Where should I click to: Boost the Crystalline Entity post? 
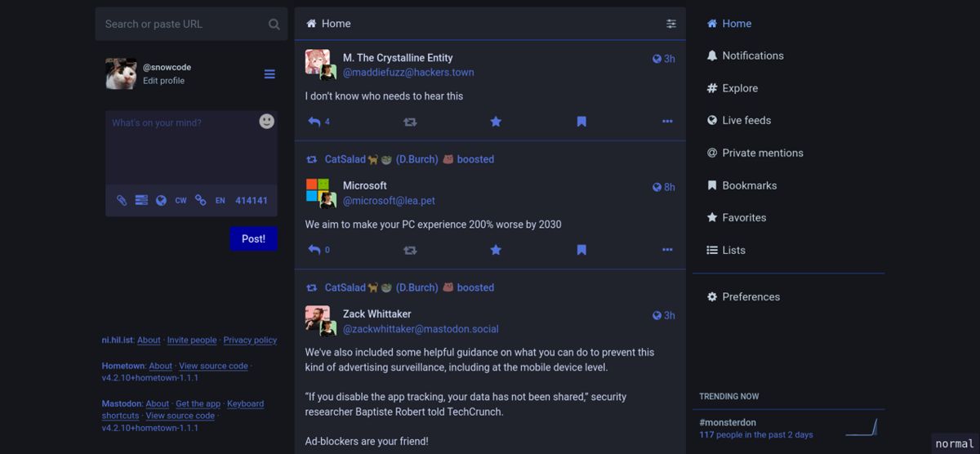(x=410, y=122)
